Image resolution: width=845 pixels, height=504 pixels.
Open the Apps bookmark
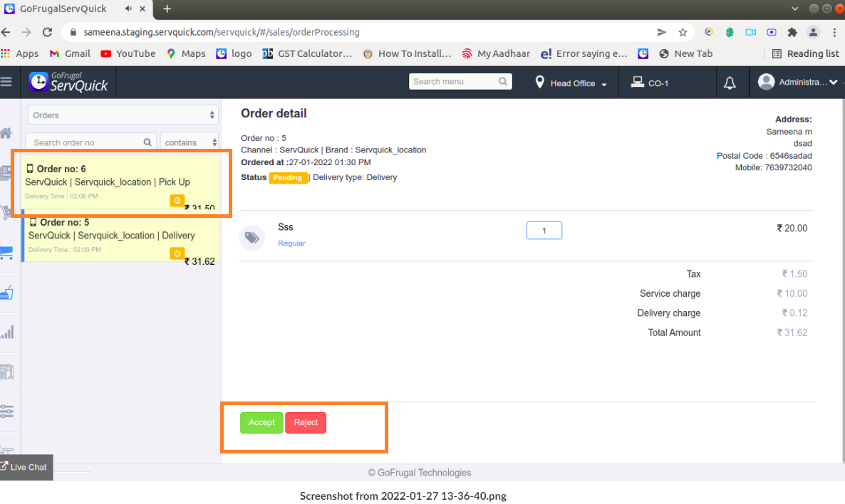click(20, 53)
